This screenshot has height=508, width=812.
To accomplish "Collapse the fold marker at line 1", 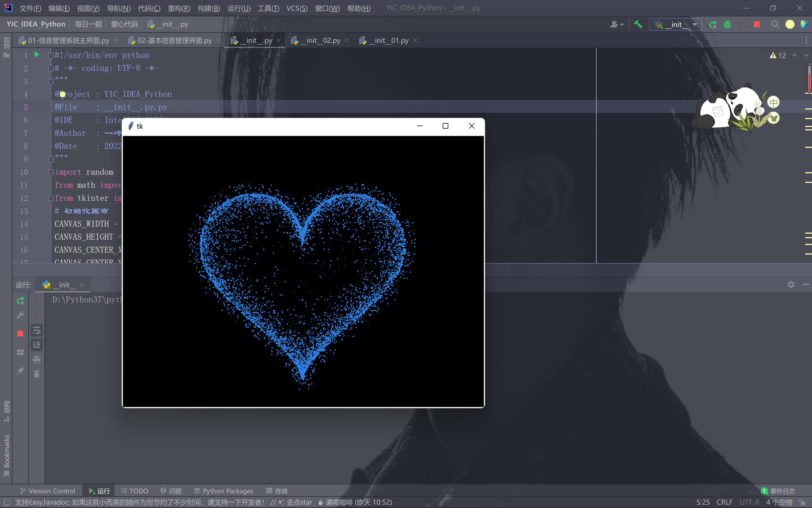I will [51, 55].
